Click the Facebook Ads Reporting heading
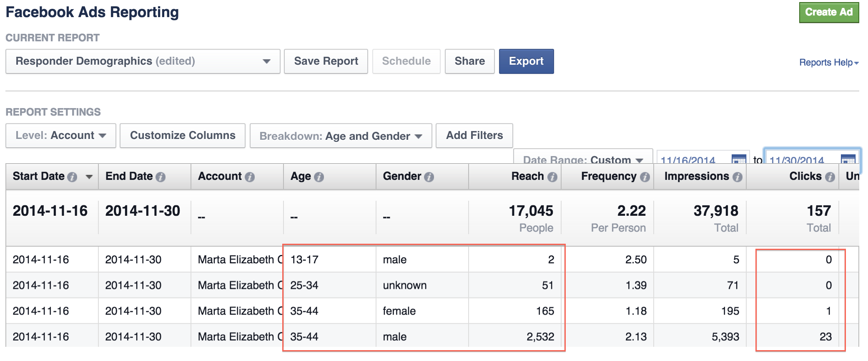 (x=92, y=13)
